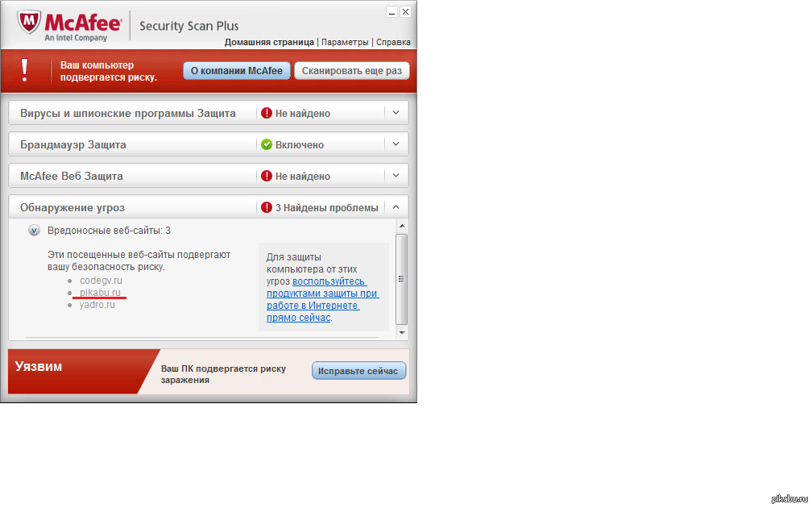Screen dimensions: 812x508
Task: Collapse the Вредоносные веб-сайты round arrow icon
Action: pyautogui.click(x=34, y=231)
